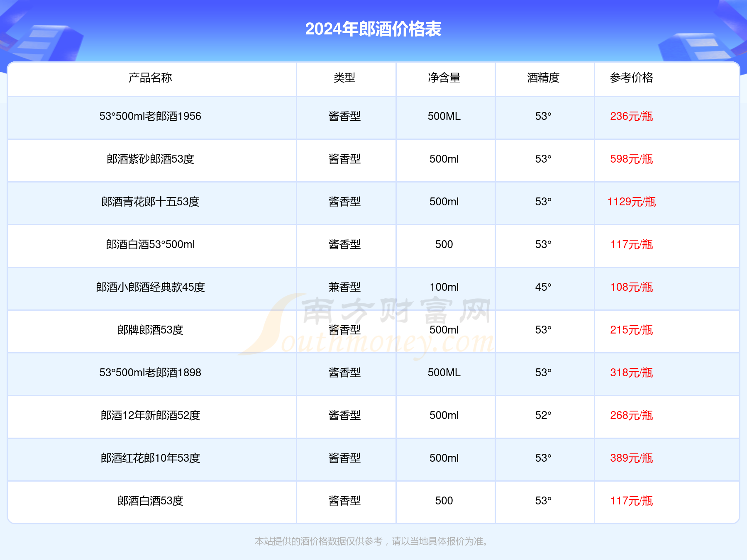Select product 郎酒白酒53°500ml
Viewport: 747px width, 560px height.
(150, 244)
